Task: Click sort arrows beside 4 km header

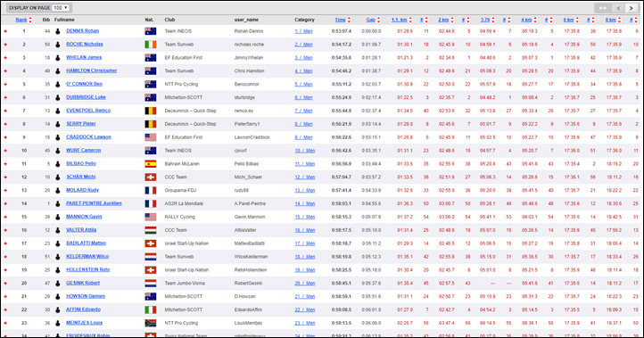Action: tap(535, 20)
